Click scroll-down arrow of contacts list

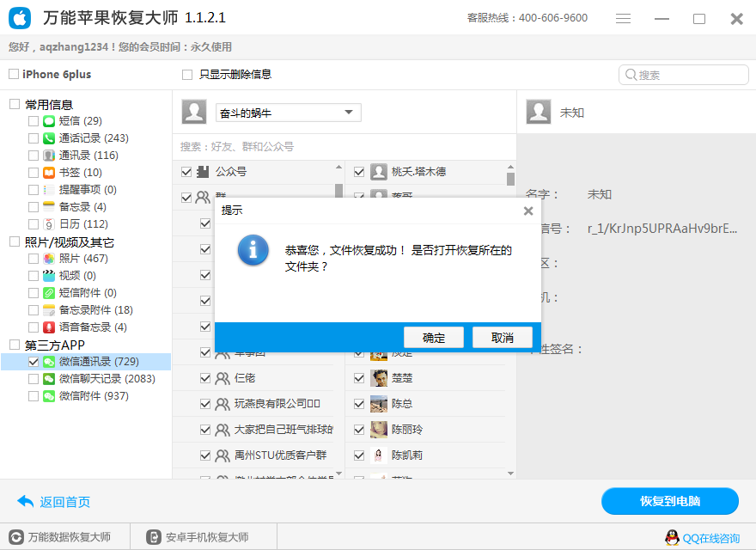pyautogui.click(x=510, y=474)
